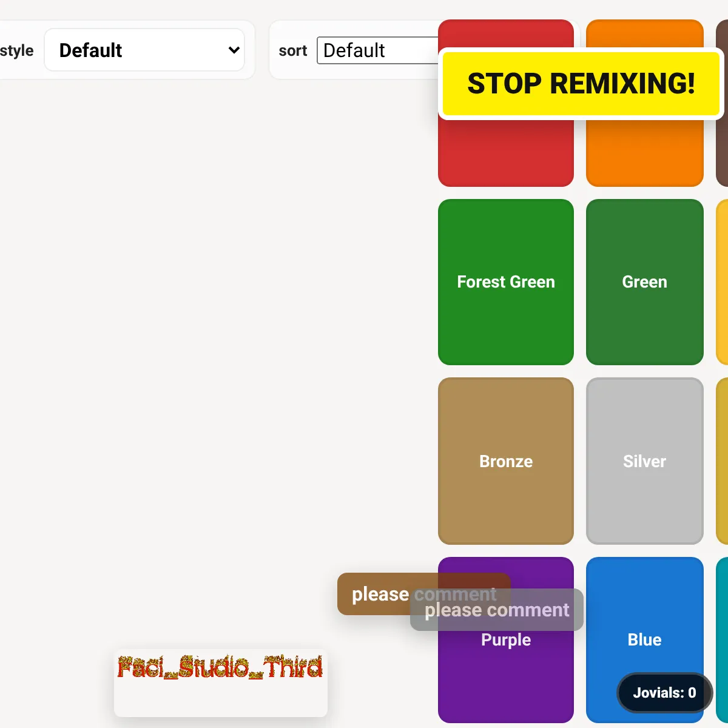Select the yellow tile beside Green
The height and width of the screenshot is (728, 728).
coord(722,282)
